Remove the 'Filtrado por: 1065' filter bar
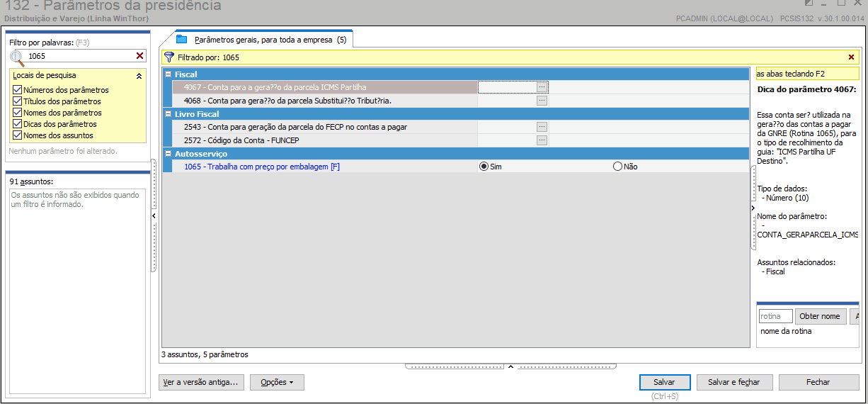868x404 pixels. pyautogui.click(x=851, y=57)
